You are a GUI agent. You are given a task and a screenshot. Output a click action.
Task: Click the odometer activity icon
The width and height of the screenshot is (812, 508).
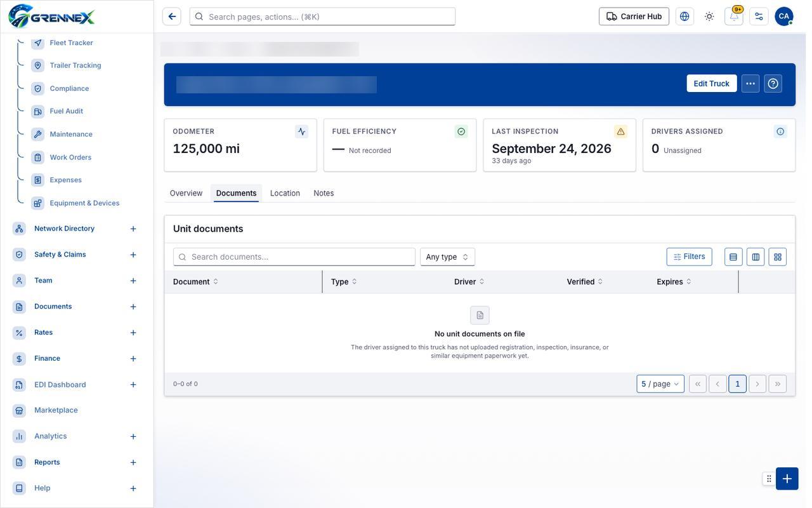click(x=301, y=131)
